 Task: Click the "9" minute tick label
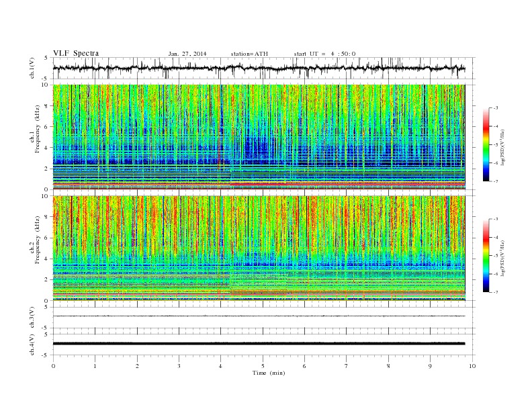pyautogui.click(x=430, y=366)
